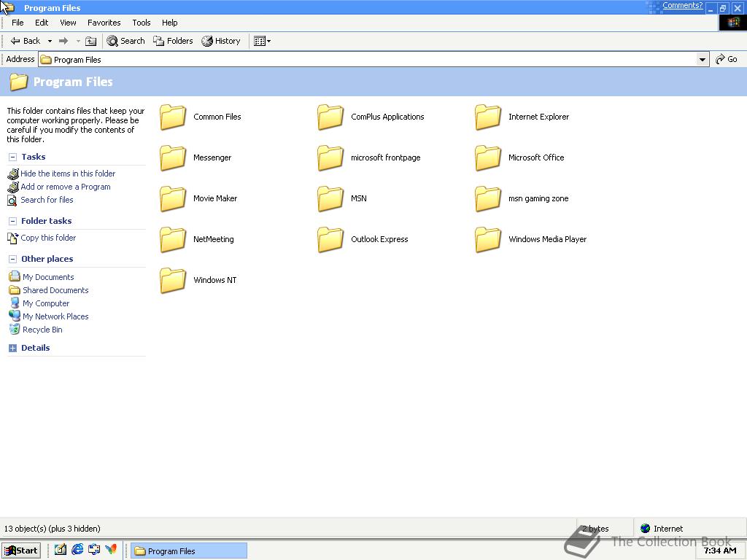Open the Back history dropdown arrow
This screenshot has height=560, width=747.
50,42
